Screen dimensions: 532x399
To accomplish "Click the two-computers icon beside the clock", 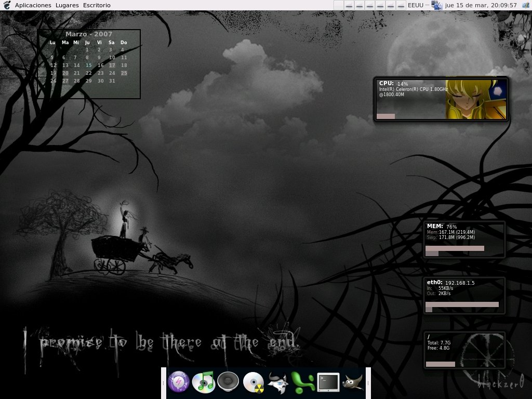I will (x=436, y=5).
